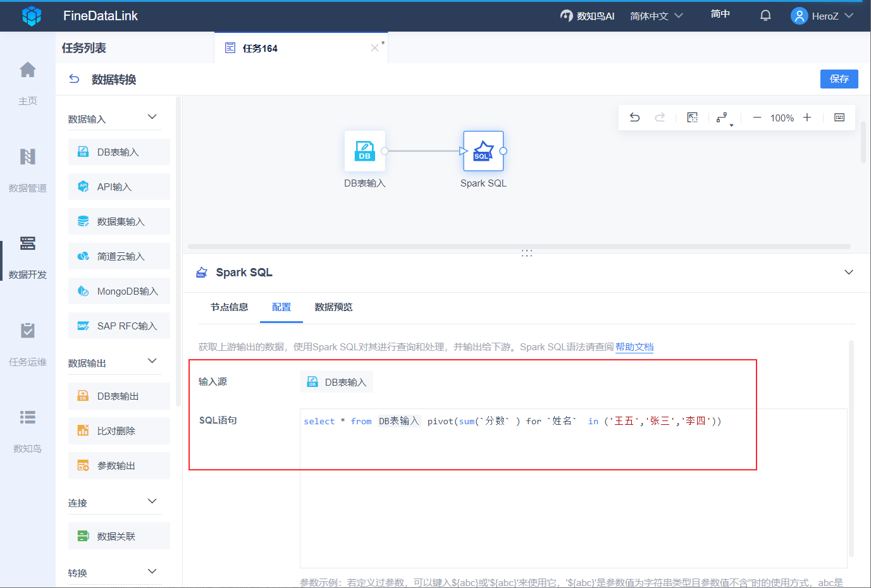871x588 pixels.
Task: Click the DB表输入 input source chip
Action: 337,382
